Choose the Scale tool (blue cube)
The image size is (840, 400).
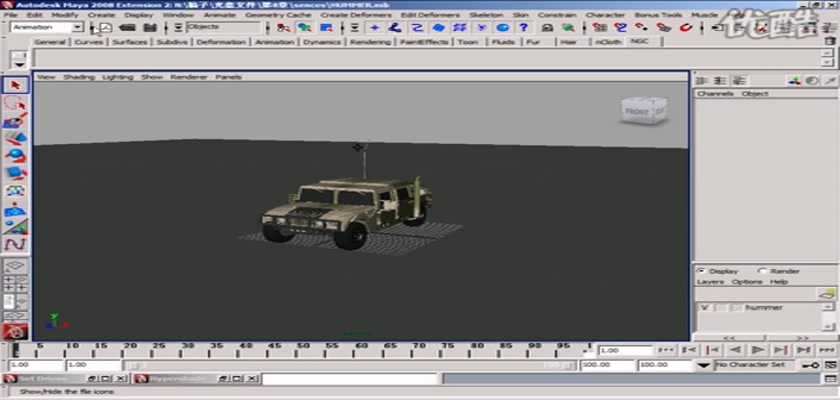click(x=16, y=173)
